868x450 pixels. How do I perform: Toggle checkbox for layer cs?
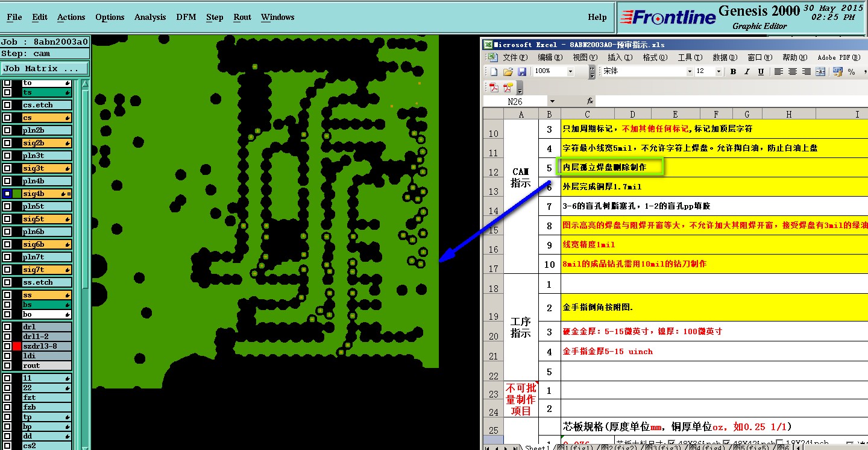(7, 118)
